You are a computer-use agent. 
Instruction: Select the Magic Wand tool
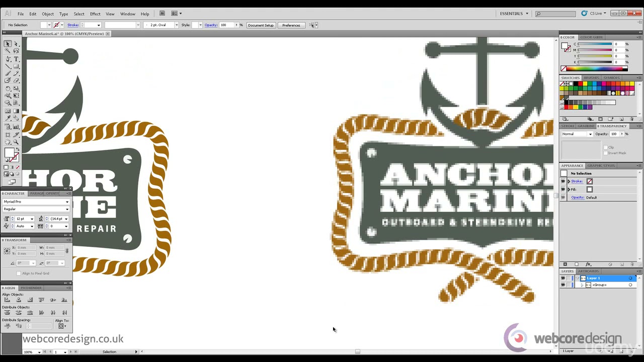click(8, 51)
